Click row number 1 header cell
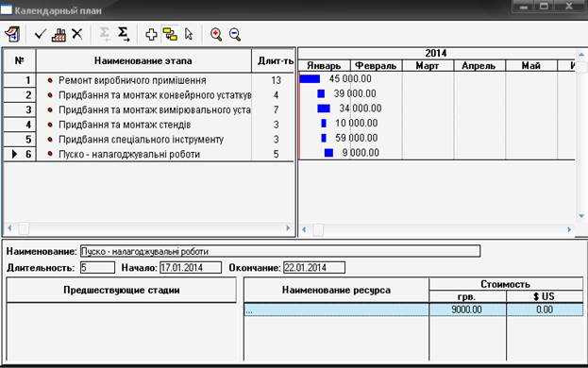Screen dimensions: 588x368 click(20, 80)
